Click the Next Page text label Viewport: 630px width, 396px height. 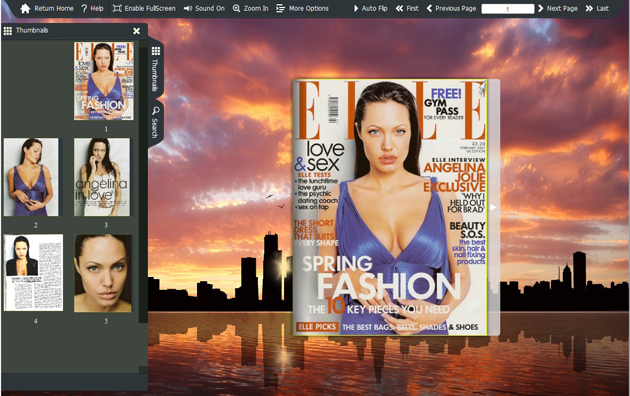pos(562,8)
